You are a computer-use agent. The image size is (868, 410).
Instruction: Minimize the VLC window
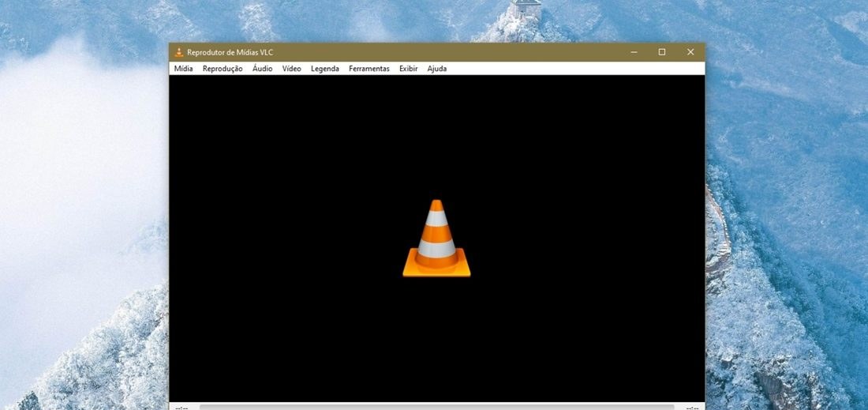(634, 52)
